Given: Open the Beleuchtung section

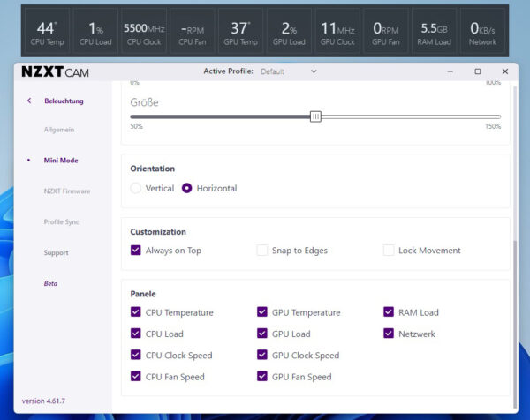Looking at the screenshot, I should point(64,101).
